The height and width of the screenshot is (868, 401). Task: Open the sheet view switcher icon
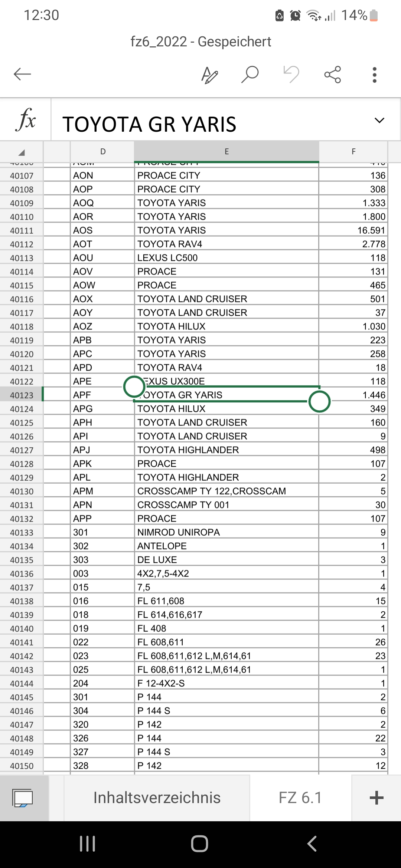click(x=23, y=798)
